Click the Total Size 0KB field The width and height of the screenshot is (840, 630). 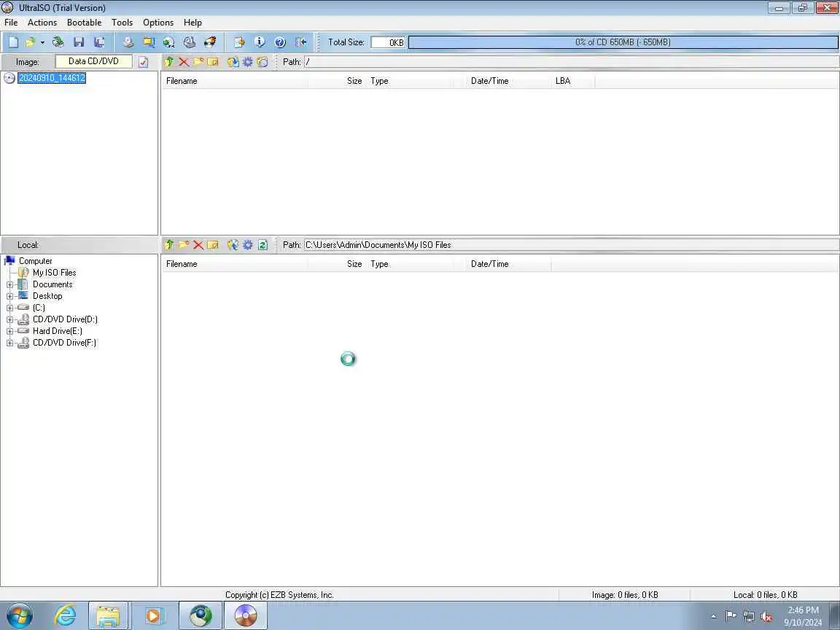tap(389, 42)
